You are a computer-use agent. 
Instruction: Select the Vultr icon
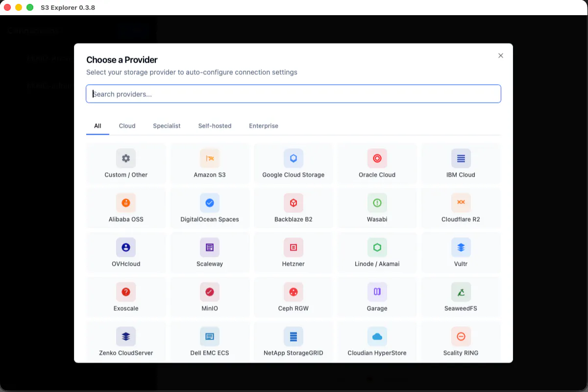(x=461, y=247)
